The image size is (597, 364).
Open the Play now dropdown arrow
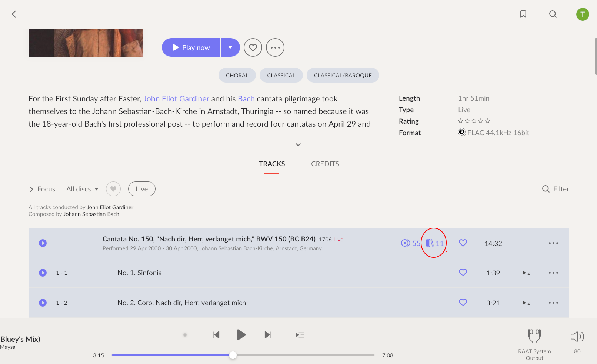230,47
